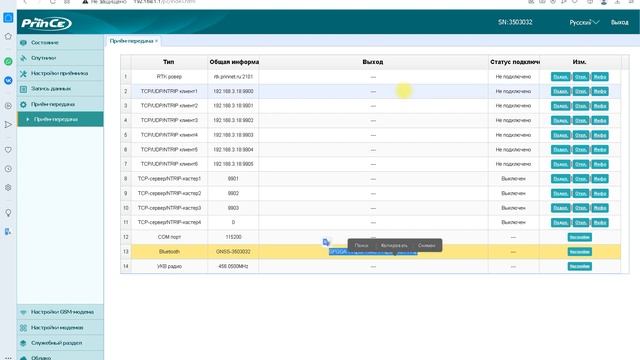Click Инфо for TCP/UDP/NTRIP клиент5 row
This screenshot has width=640, height=360.
tap(600, 150)
